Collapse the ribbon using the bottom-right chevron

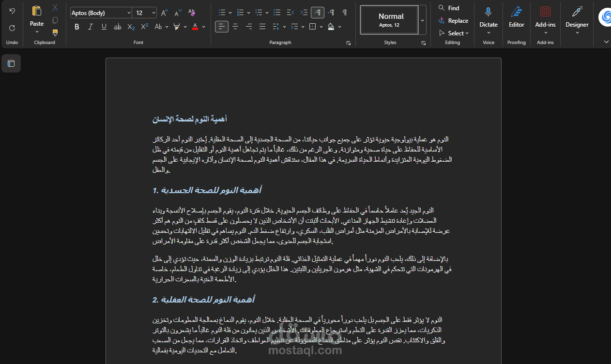[606, 42]
